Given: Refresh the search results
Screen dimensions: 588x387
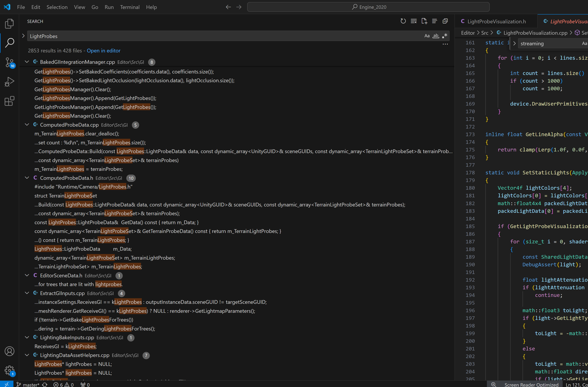Looking at the screenshot, I should [403, 21].
